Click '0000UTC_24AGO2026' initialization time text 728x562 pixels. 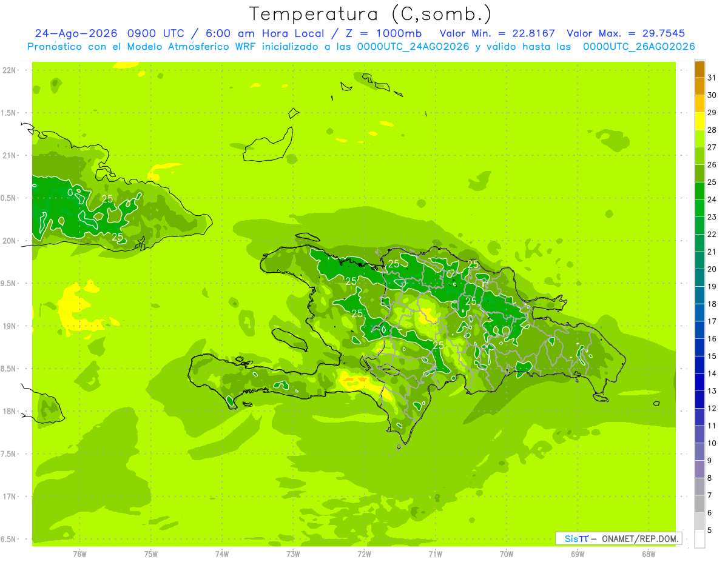pyautogui.click(x=414, y=47)
